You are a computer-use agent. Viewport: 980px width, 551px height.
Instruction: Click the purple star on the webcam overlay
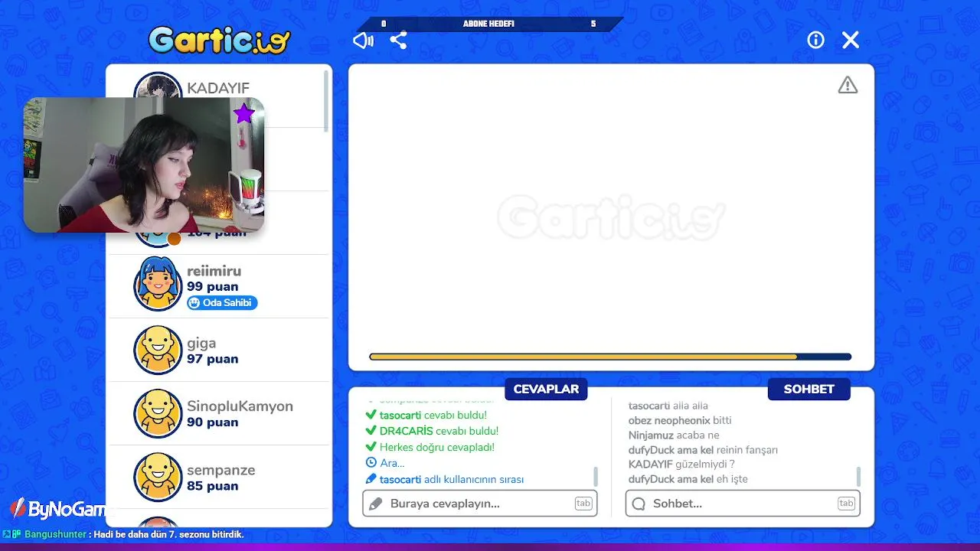click(243, 114)
